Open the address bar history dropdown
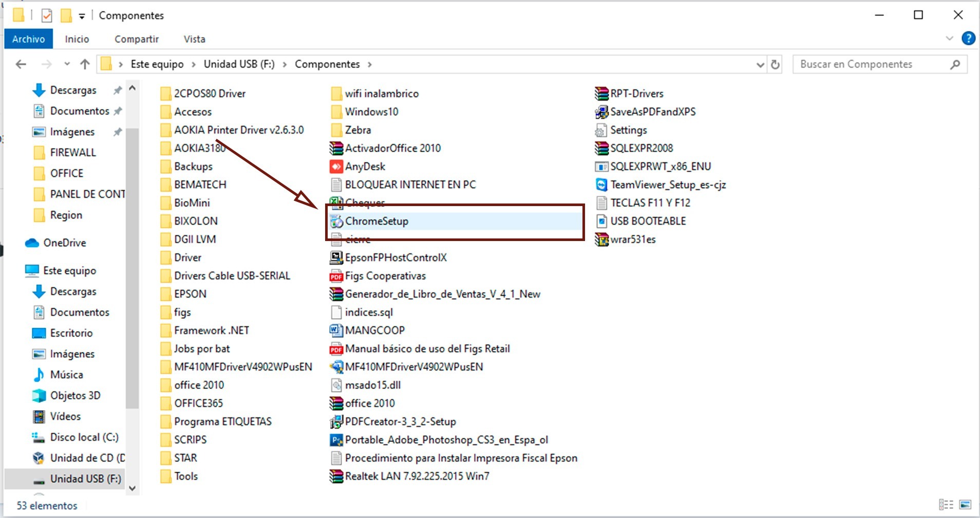Image resolution: width=980 pixels, height=518 pixels. (x=760, y=64)
